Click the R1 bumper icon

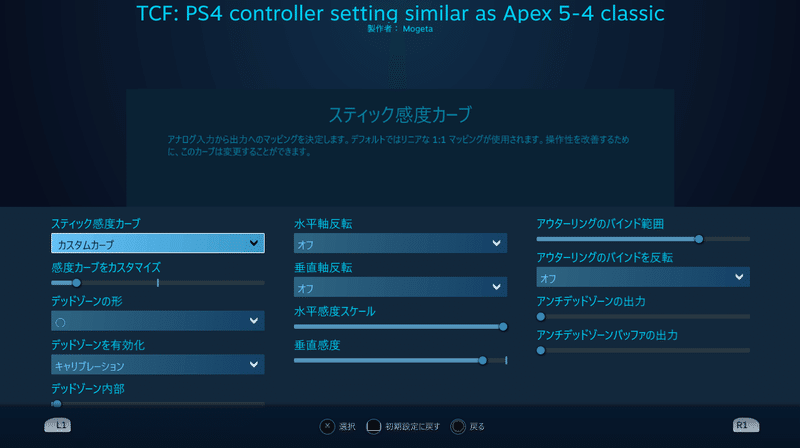[742, 426]
